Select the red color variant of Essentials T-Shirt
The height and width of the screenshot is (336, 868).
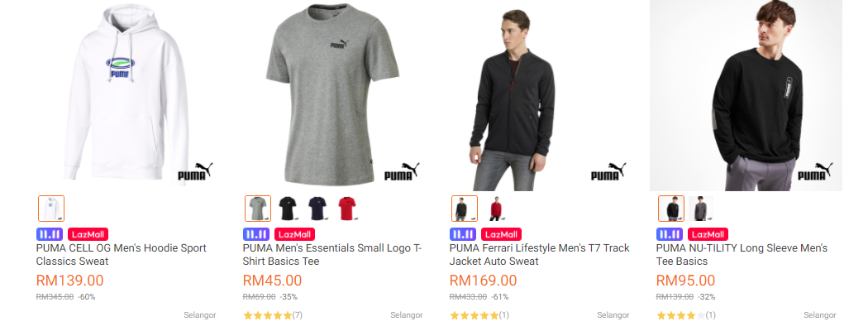[x=346, y=208]
